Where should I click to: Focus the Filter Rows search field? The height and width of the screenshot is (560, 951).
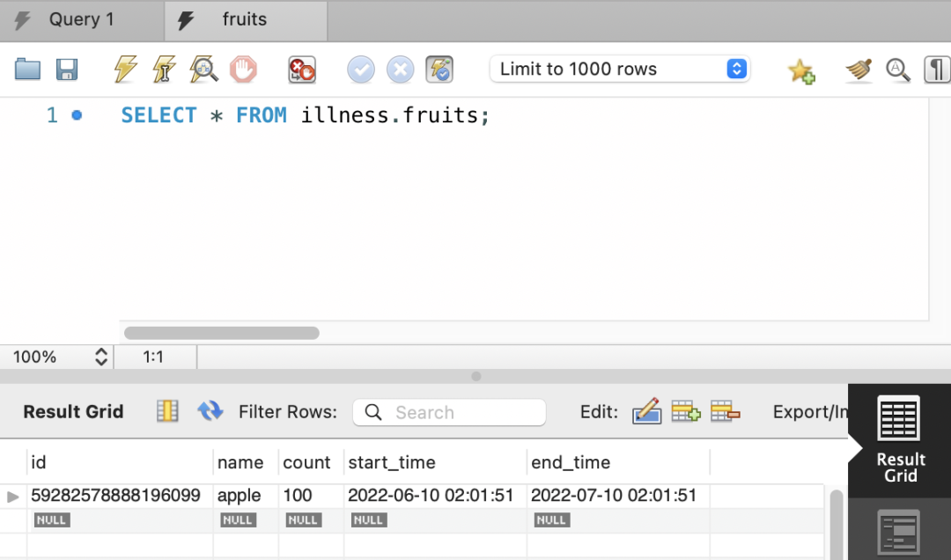coord(449,413)
